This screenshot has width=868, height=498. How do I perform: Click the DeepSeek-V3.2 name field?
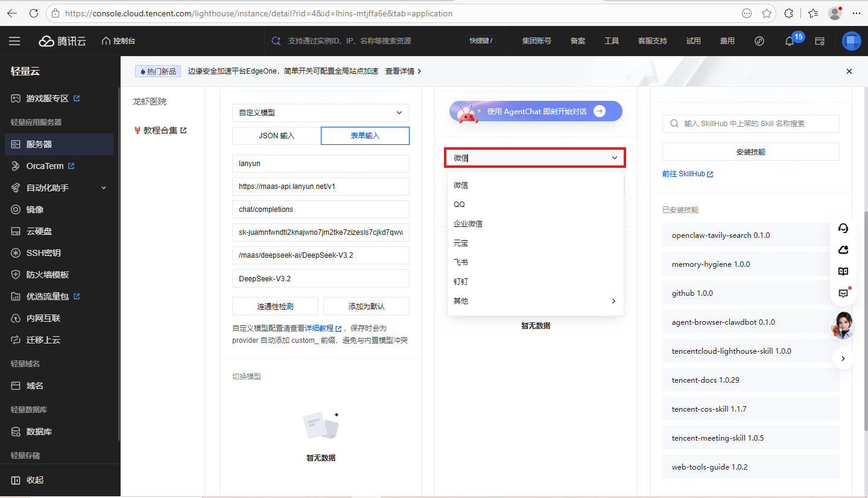pos(321,278)
